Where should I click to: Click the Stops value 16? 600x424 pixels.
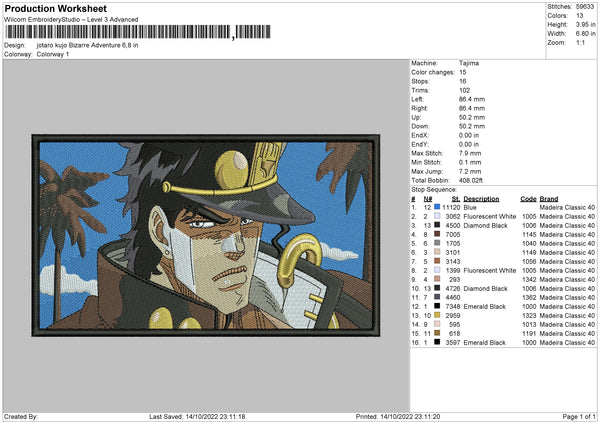tap(463, 81)
